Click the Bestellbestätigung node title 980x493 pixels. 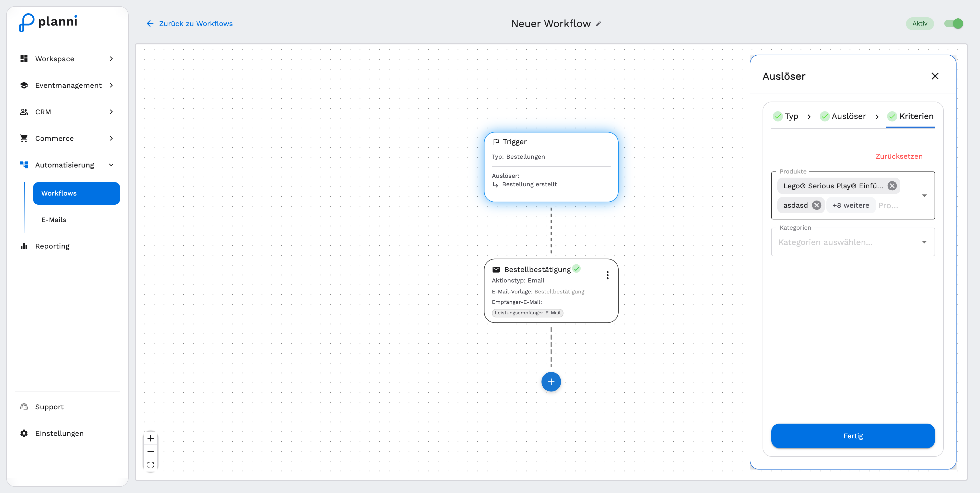[537, 269]
